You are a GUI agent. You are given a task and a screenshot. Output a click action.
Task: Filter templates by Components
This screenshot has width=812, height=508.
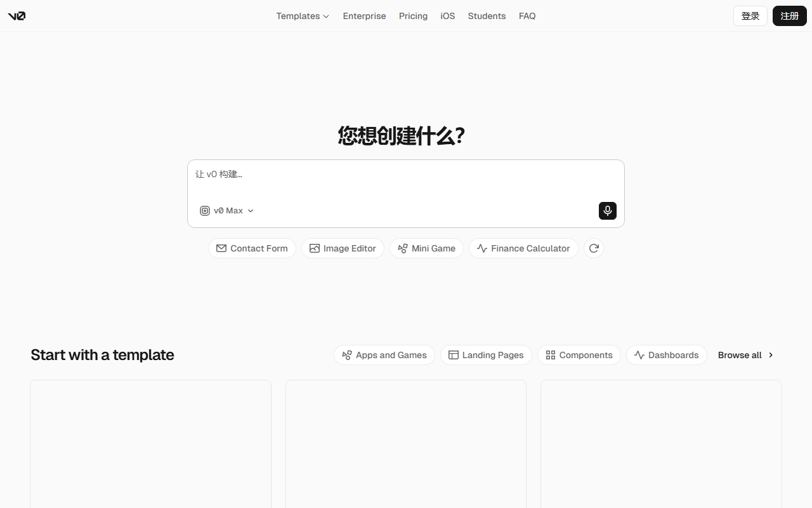579,355
